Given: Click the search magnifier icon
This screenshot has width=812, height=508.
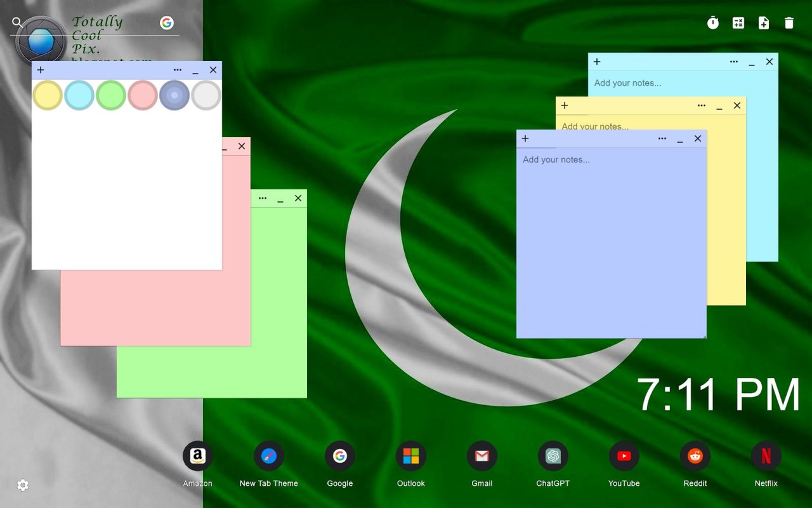Looking at the screenshot, I should 17,23.
